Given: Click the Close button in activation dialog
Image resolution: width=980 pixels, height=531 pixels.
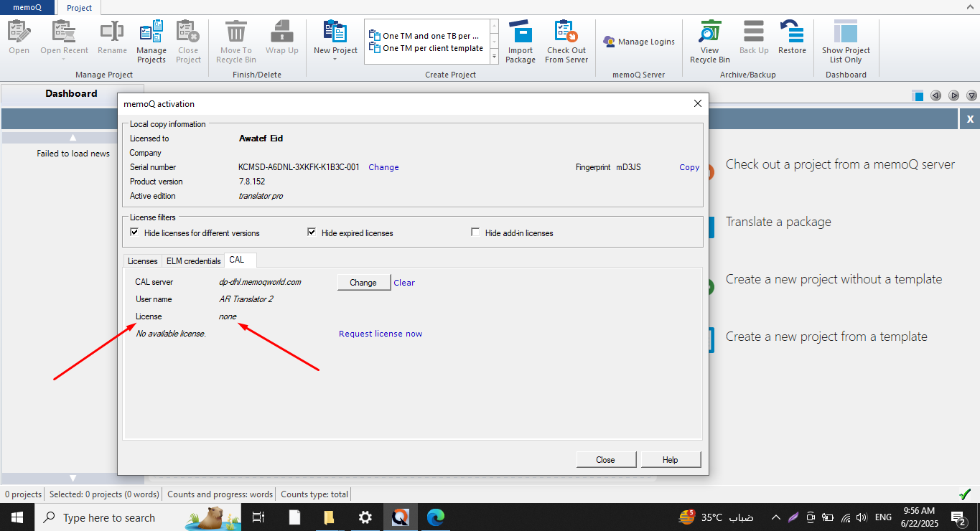Looking at the screenshot, I should (605, 460).
